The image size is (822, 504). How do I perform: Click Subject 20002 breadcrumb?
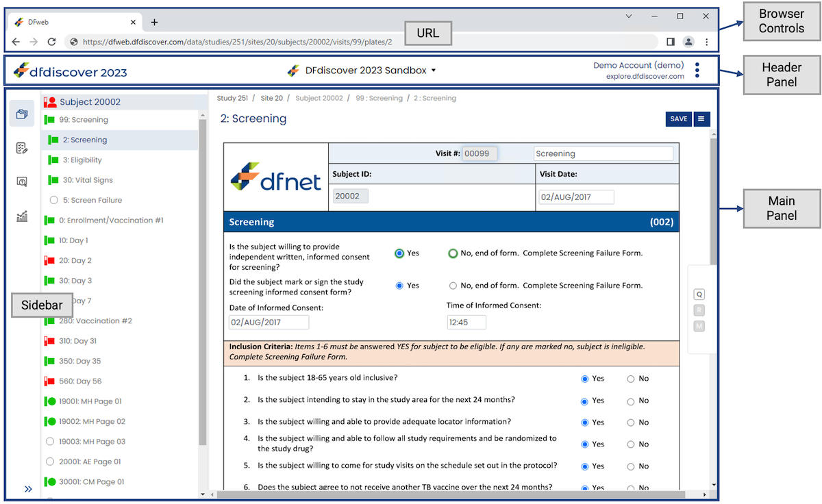(319, 98)
